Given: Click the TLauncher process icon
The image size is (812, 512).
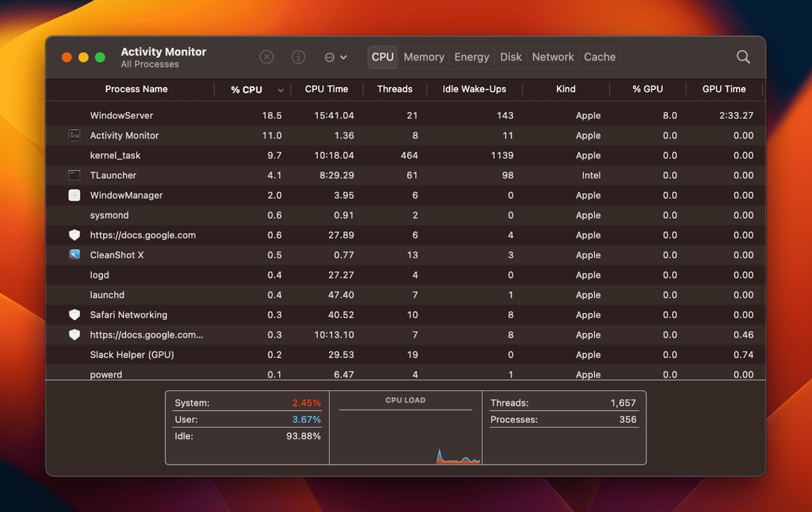Looking at the screenshot, I should tap(74, 175).
